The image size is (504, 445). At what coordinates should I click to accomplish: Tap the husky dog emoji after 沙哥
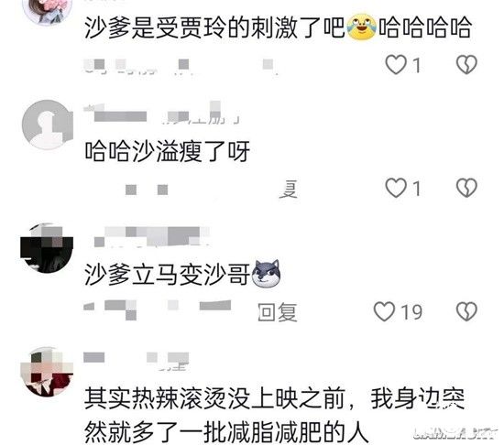click(x=266, y=273)
